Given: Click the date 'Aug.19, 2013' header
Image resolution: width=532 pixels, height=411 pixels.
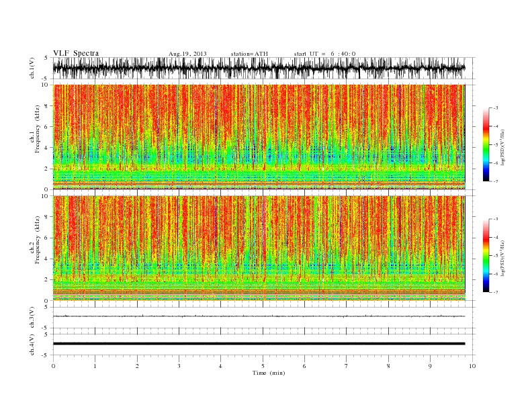Looking at the screenshot, I should (187, 54).
